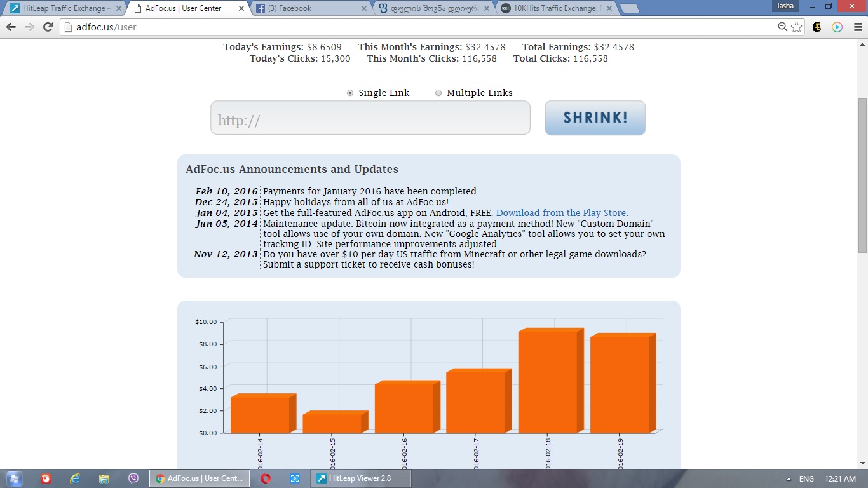Select the AdFoc.us User Center tab
Screen dimensions: 868x488
[x=187, y=8]
